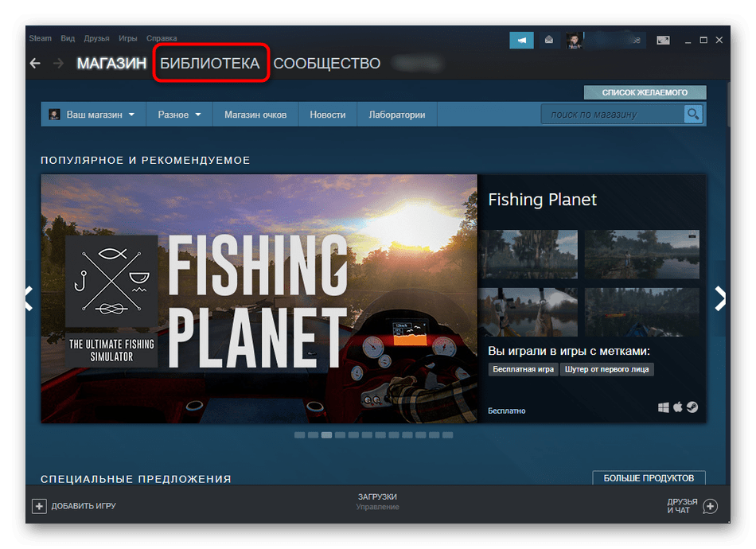Screen dimensions: 756x549
Task: Click the announcements megaphone icon
Action: [x=522, y=39]
